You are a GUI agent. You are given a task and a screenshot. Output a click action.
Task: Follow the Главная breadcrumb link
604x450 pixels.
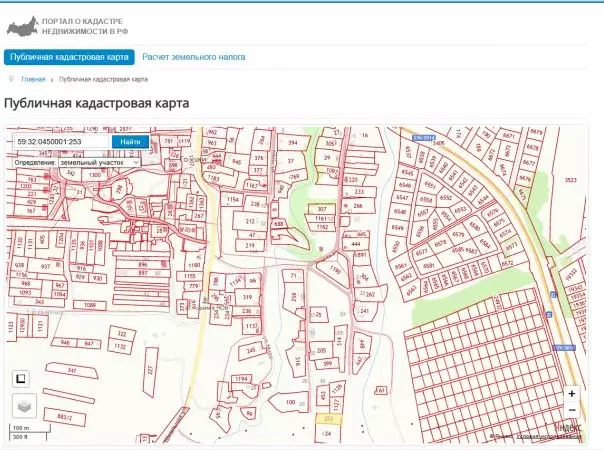click(x=33, y=79)
